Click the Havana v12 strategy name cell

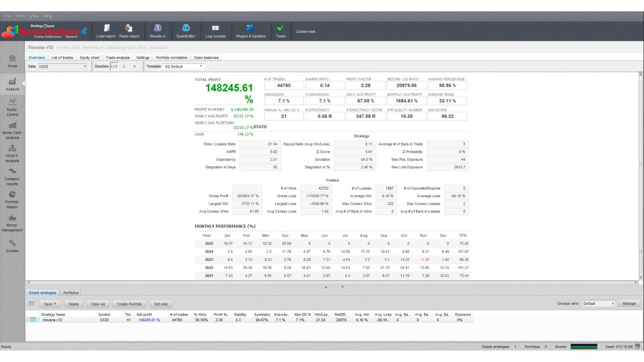coord(52,320)
